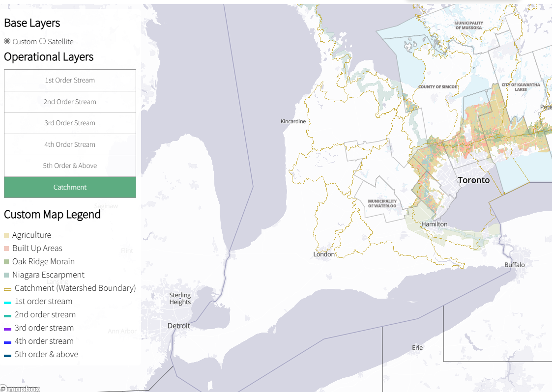
Task: Toggle the 2nd Order Stream layer
Action: tap(70, 102)
